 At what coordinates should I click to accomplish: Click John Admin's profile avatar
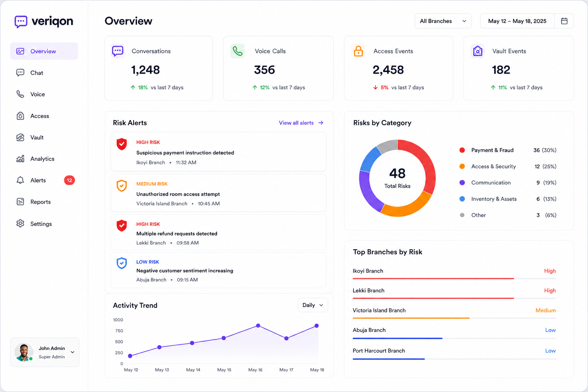24,352
